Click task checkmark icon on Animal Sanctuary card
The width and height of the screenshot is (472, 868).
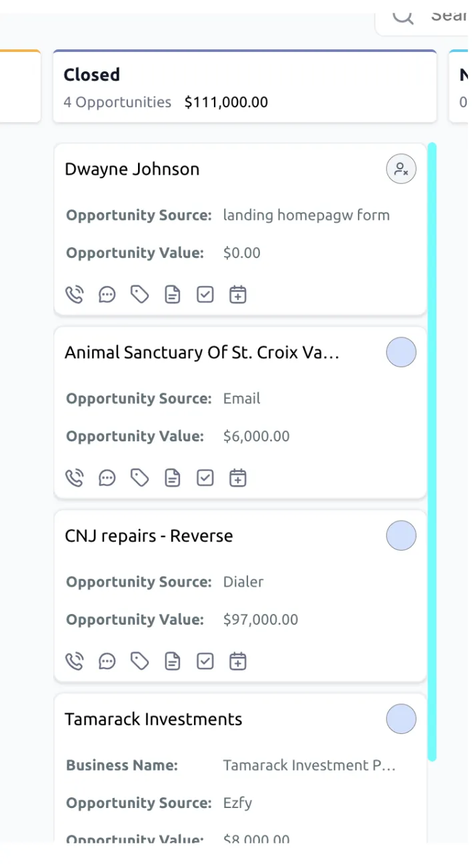205,478
